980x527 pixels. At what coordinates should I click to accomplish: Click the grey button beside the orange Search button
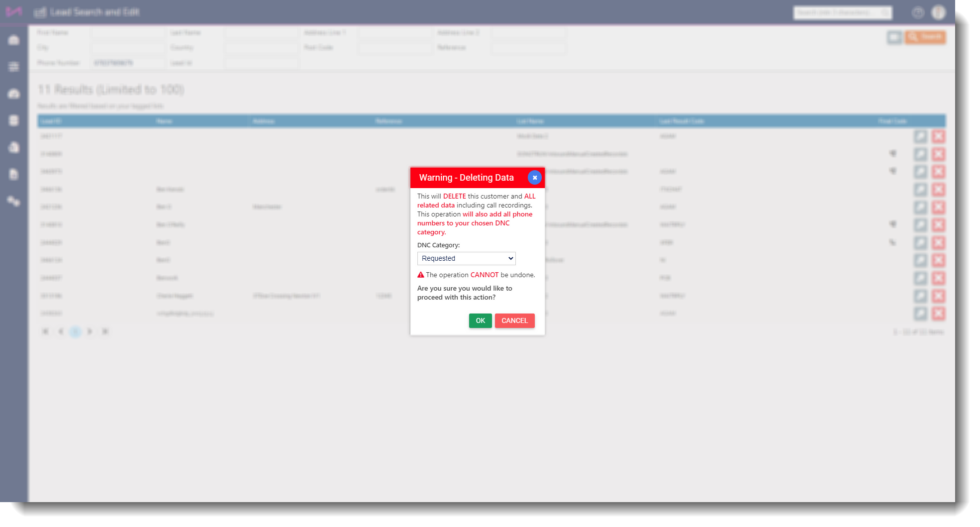coord(894,37)
